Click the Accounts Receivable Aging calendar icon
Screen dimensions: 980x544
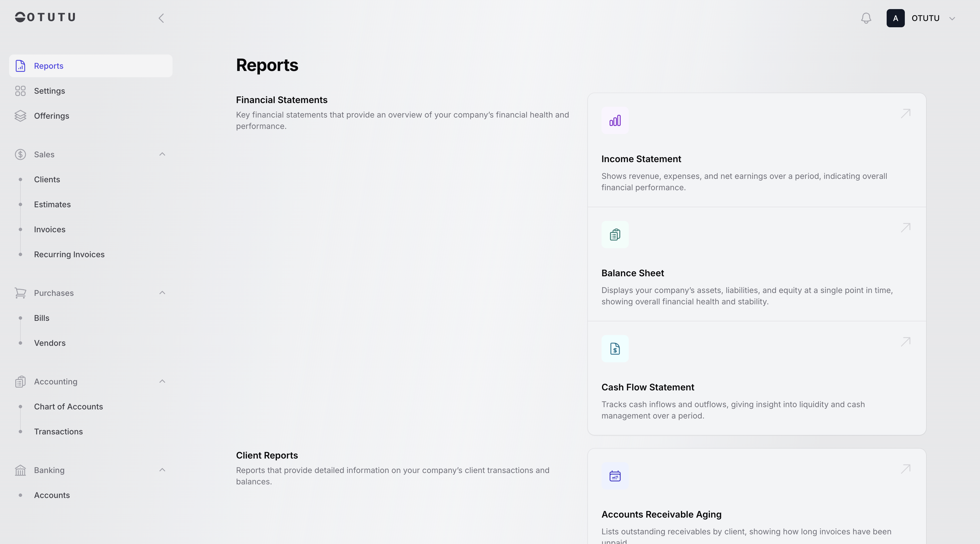(615, 476)
